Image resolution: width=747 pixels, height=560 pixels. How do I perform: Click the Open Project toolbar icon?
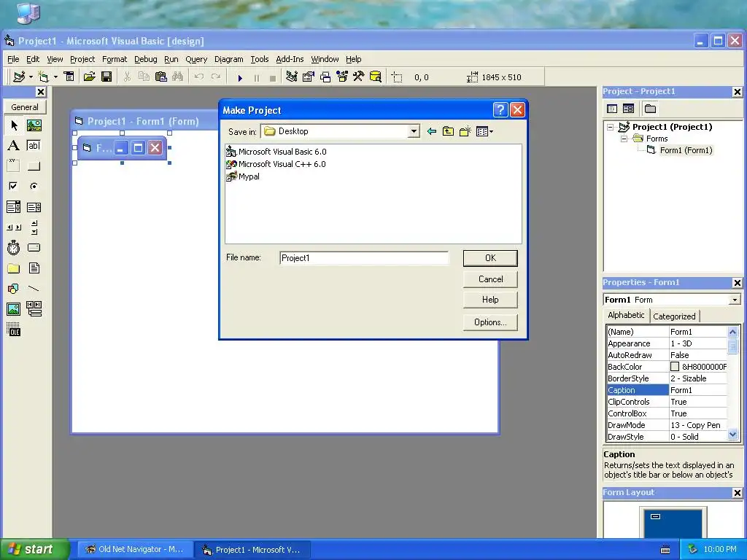coord(89,77)
